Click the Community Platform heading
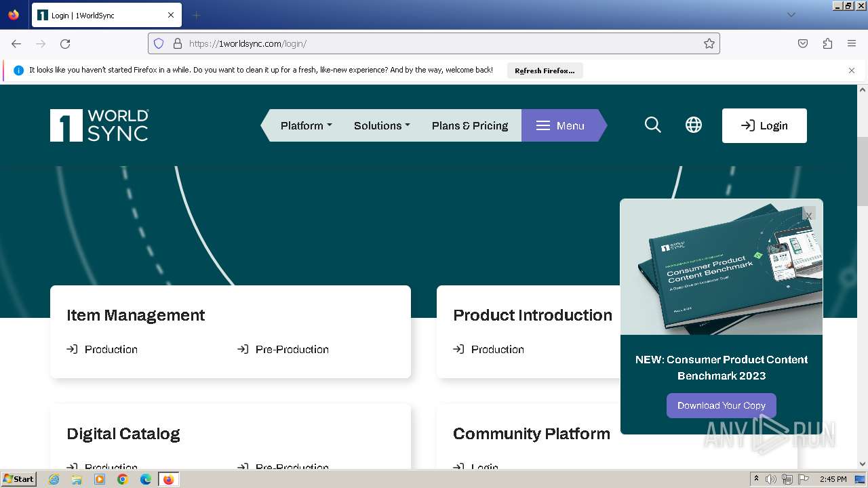 (x=532, y=434)
